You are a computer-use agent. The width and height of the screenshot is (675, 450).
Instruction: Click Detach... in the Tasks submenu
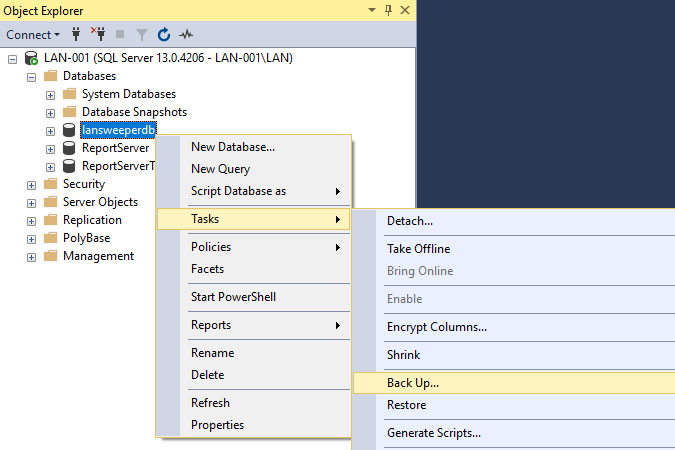click(x=409, y=220)
